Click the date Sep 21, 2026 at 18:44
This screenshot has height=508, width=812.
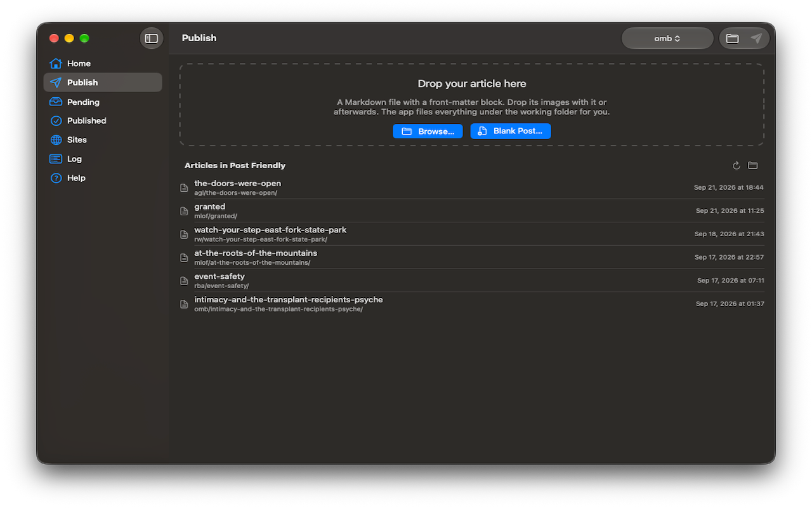tap(729, 187)
